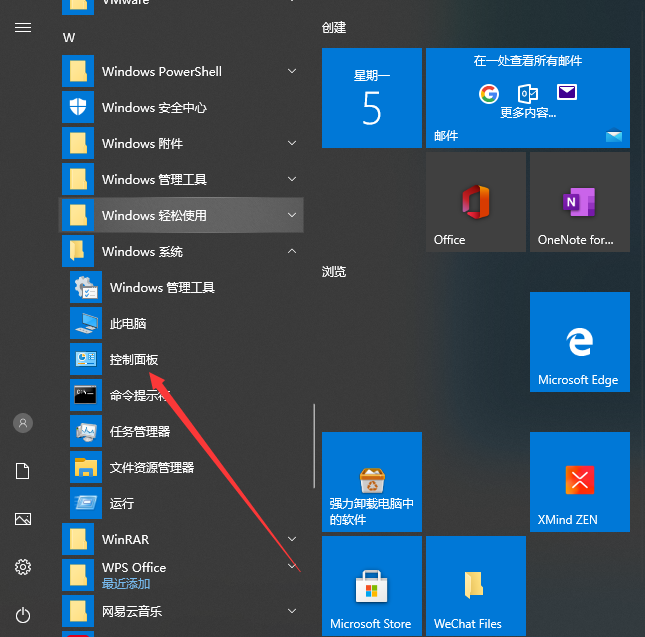Click the envelope icon in mail tile
This screenshot has height=637, width=645.
567,92
